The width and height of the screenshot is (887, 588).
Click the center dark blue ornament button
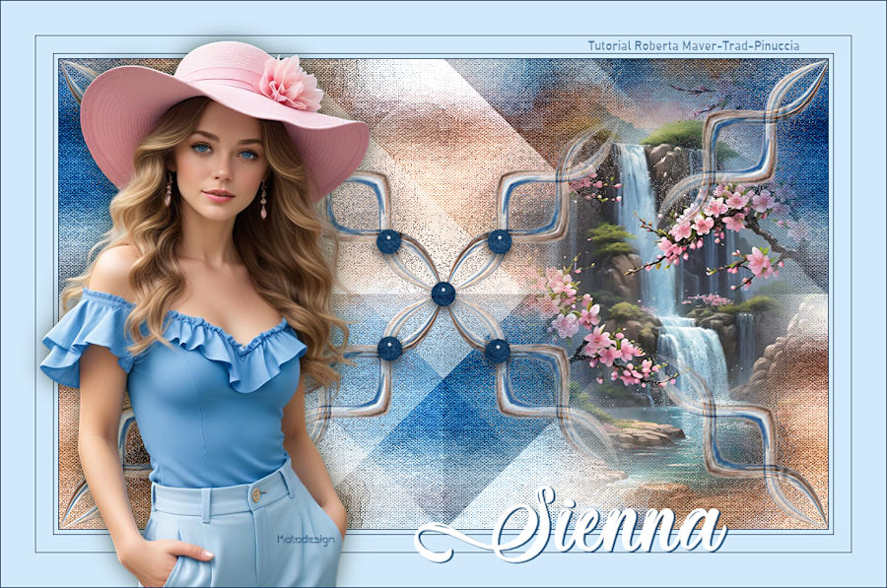click(x=443, y=293)
